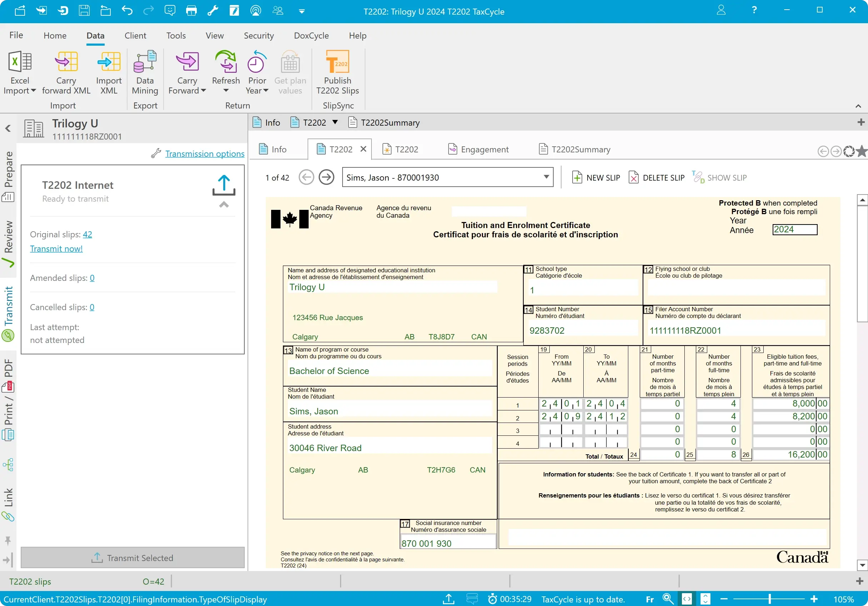Click the Transmit now! link
This screenshot has height=606, width=868.
[x=56, y=249]
